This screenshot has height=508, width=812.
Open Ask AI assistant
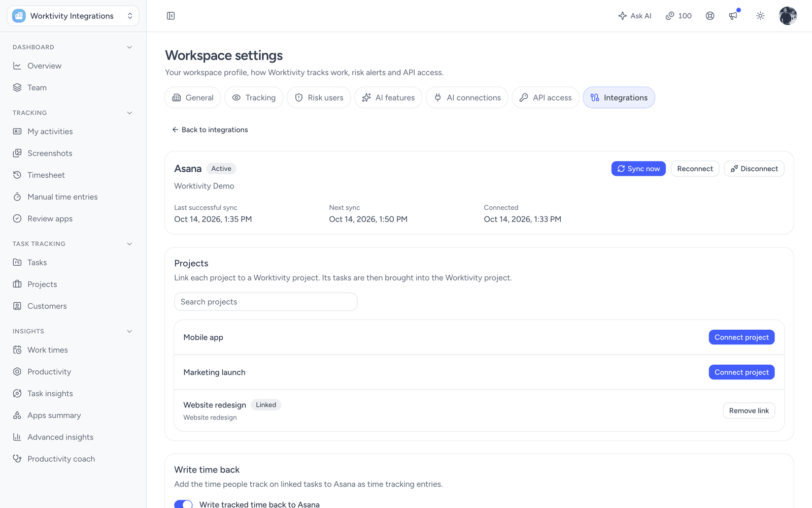pos(635,16)
